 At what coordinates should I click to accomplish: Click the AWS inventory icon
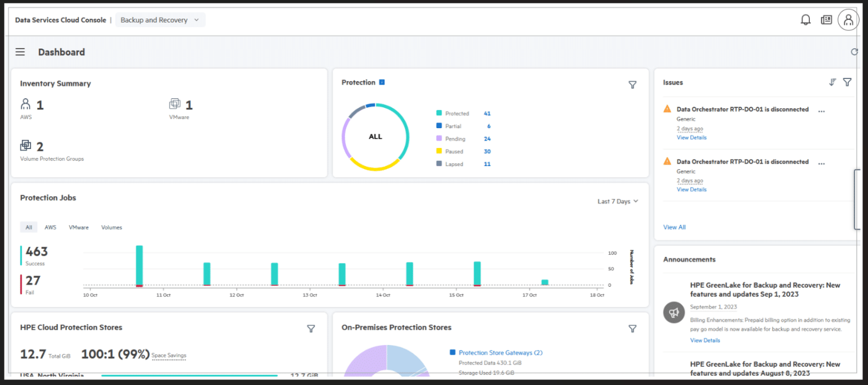[25, 104]
